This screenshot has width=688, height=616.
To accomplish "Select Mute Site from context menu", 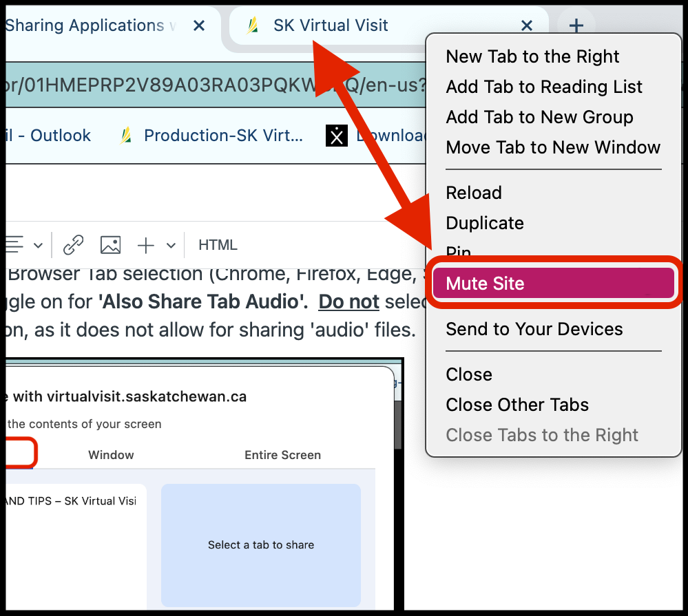I will click(x=485, y=284).
